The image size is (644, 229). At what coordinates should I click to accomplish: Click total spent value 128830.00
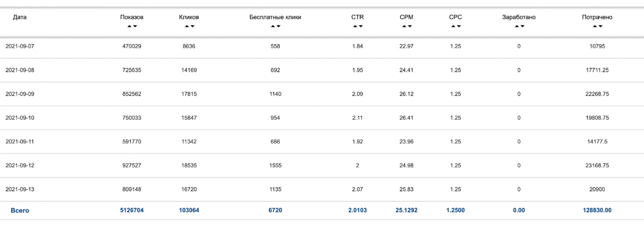[x=597, y=210]
